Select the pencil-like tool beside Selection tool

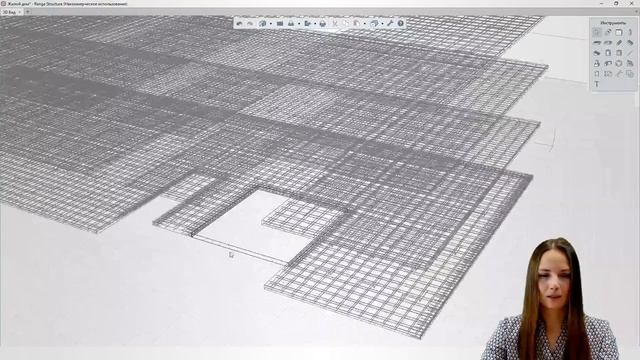pos(608,32)
